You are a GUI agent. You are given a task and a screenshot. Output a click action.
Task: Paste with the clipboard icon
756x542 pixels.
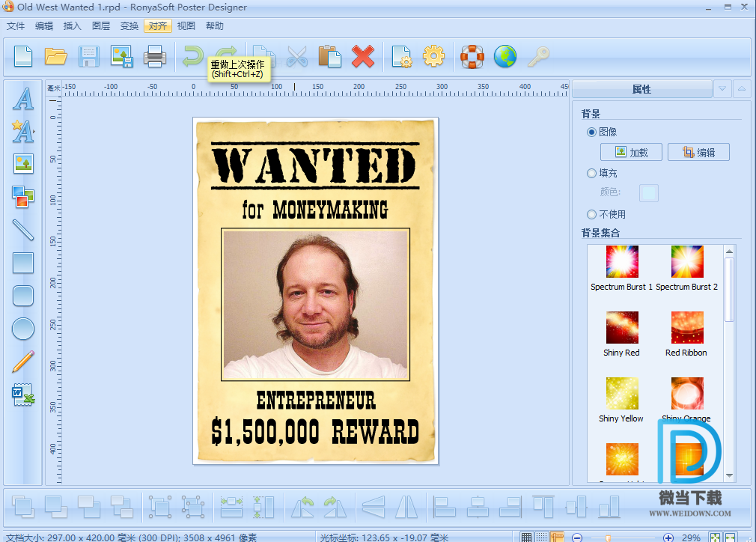(x=330, y=56)
